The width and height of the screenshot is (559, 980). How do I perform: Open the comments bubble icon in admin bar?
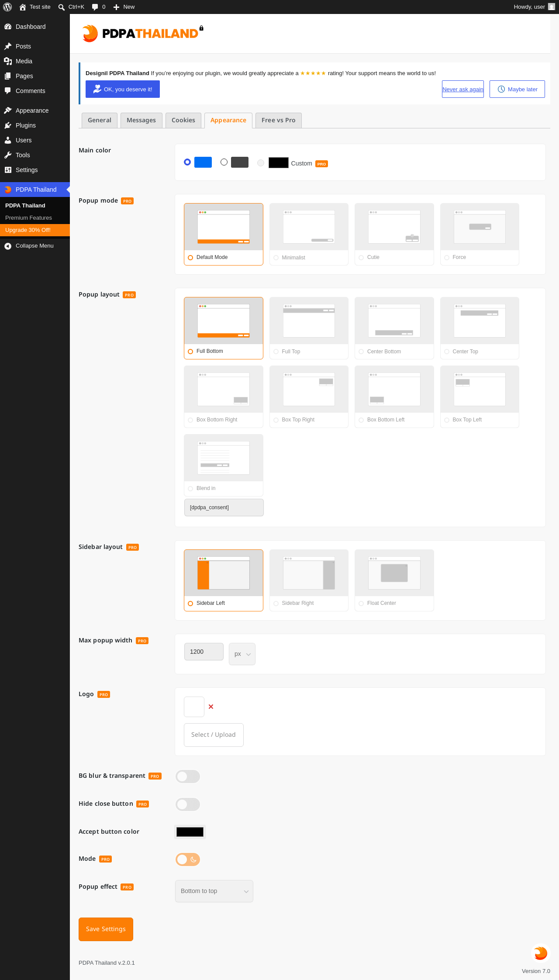95,7
